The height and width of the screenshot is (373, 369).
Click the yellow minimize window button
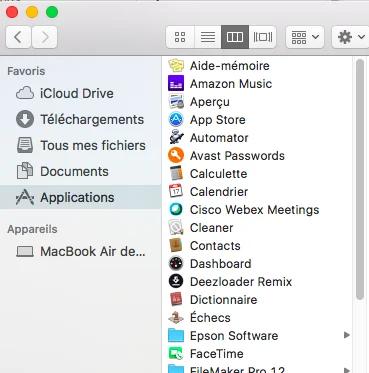32,12
